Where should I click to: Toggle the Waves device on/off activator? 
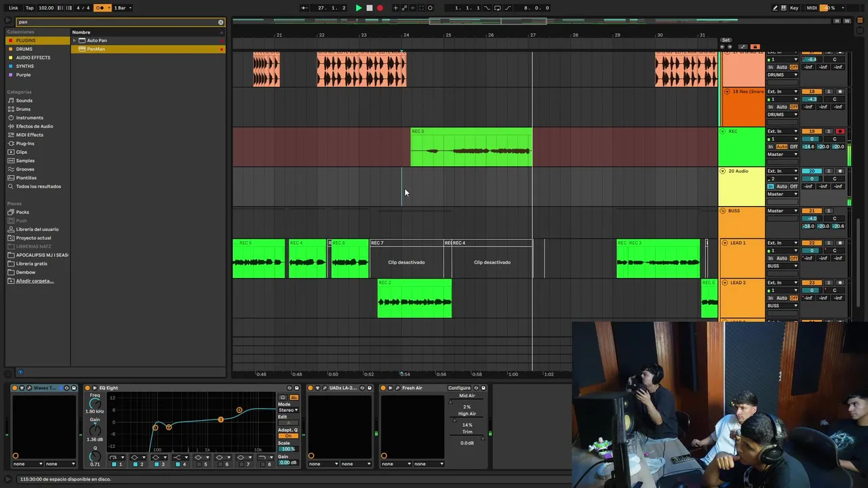click(x=15, y=388)
